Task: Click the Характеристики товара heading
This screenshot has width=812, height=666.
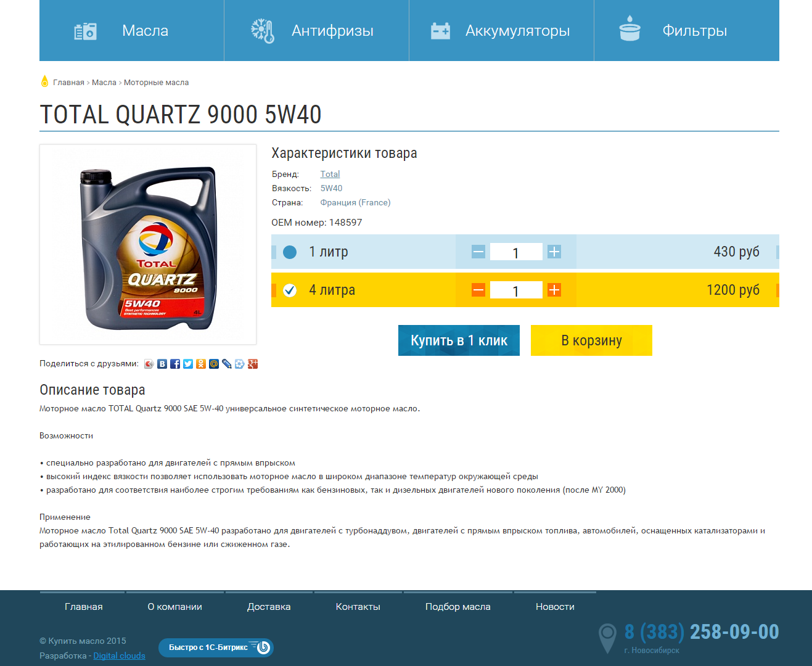Action: [x=344, y=154]
